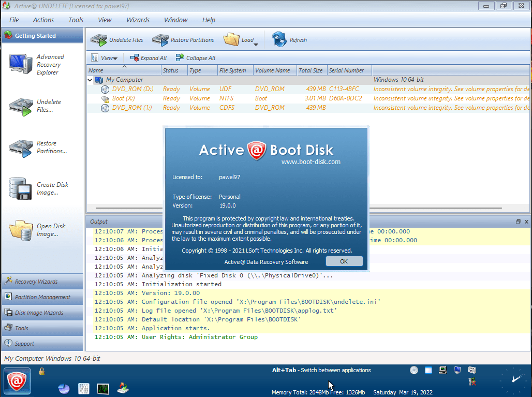Image resolution: width=532 pixels, height=397 pixels.
Task: Click the padlock icon in taskbar
Action: tap(42, 372)
